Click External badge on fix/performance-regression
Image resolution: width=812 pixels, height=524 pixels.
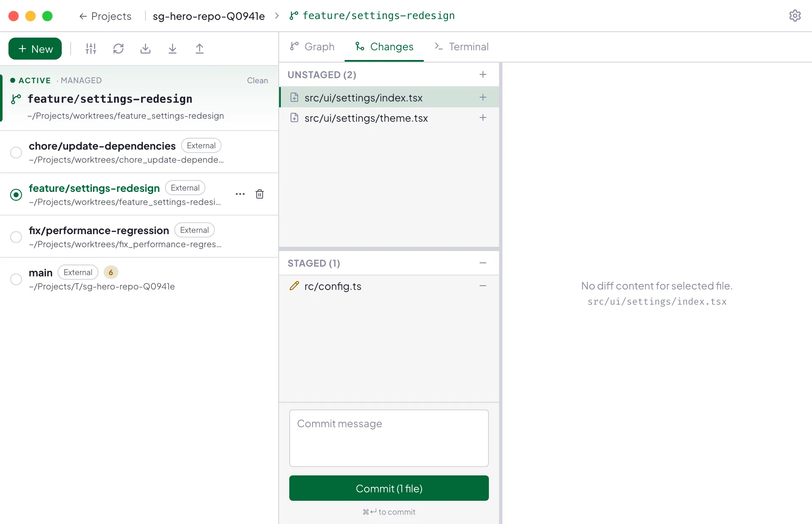(195, 230)
